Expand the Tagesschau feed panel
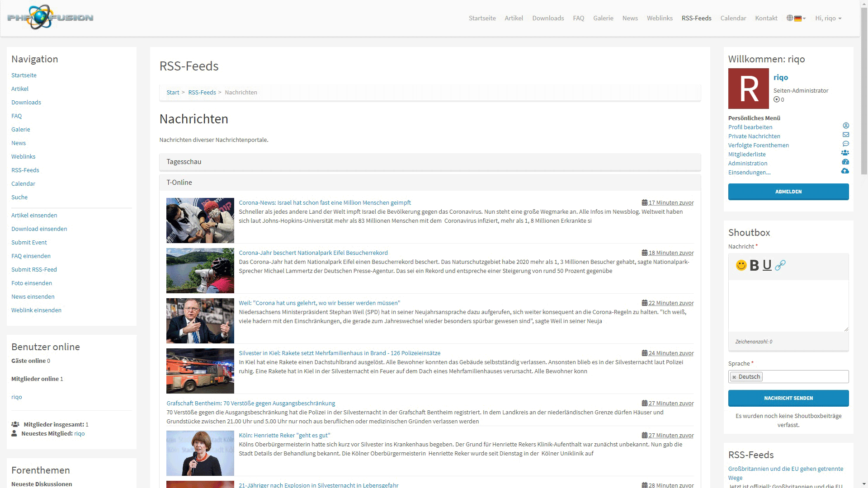The height and width of the screenshot is (488, 868). pyautogui.click(x=184, y=162)
